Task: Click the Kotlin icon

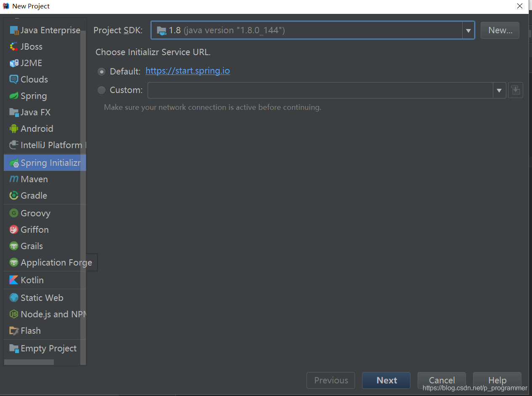Action: [x=14, y=280]
